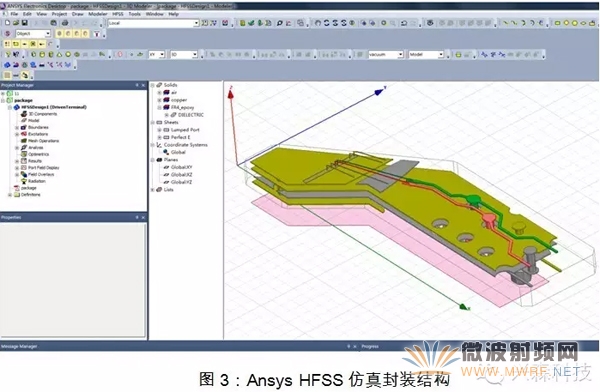Expand the Excitations node
600x392 pixels.
pyautogui.click(x=17, y=134)
